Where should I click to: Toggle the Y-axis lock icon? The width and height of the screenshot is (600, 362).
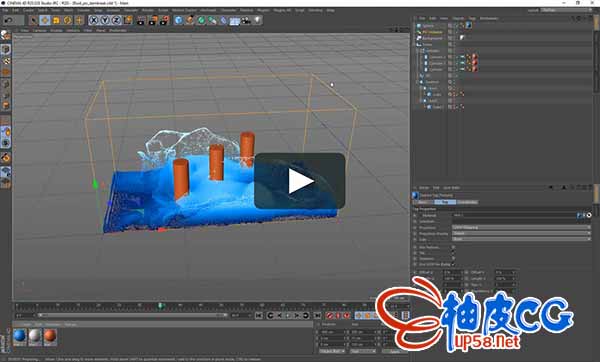coord(105,20)
